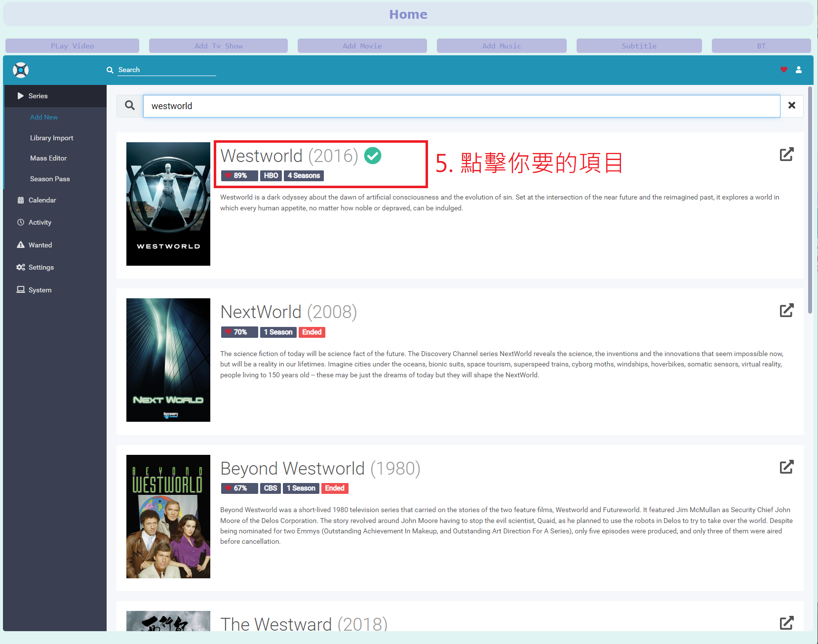Go to the Activity page
The width and height of the screenshot is (818, 644).
click(x=39, y=222)
